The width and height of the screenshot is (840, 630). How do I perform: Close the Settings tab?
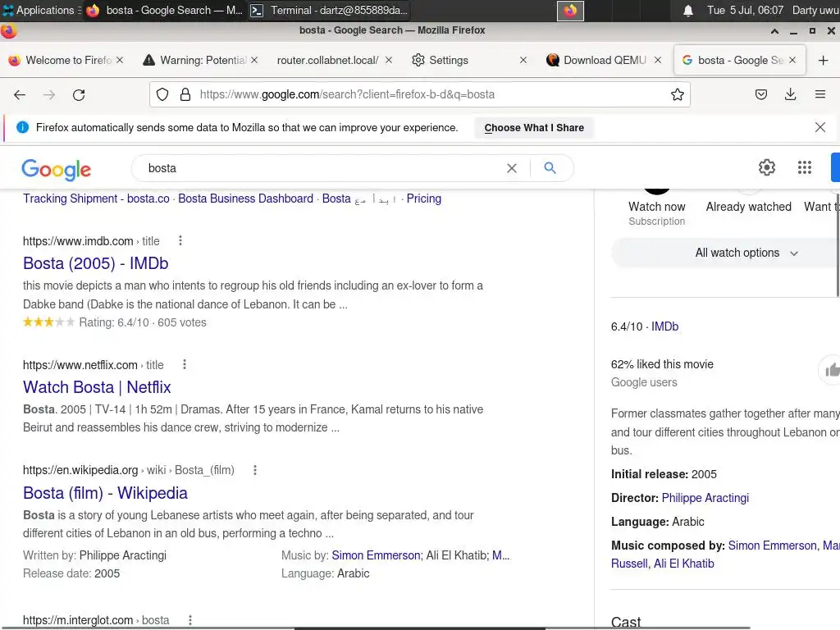click(523, 60)
